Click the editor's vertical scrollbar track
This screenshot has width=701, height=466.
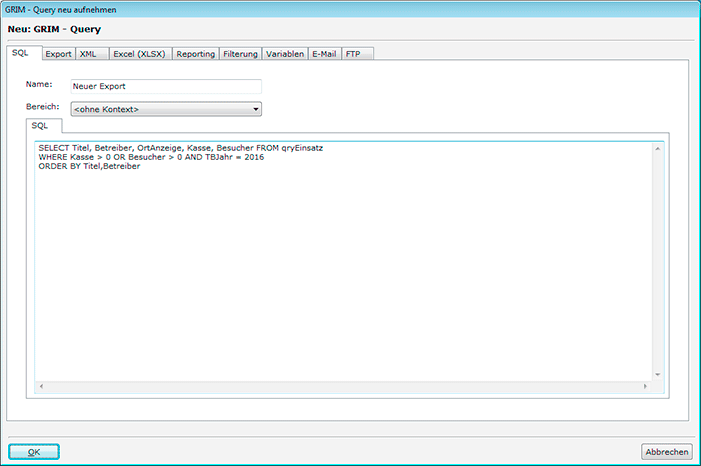657,260
